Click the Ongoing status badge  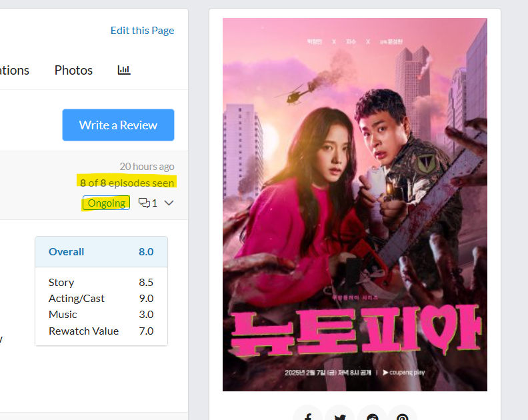coord(107,203)
